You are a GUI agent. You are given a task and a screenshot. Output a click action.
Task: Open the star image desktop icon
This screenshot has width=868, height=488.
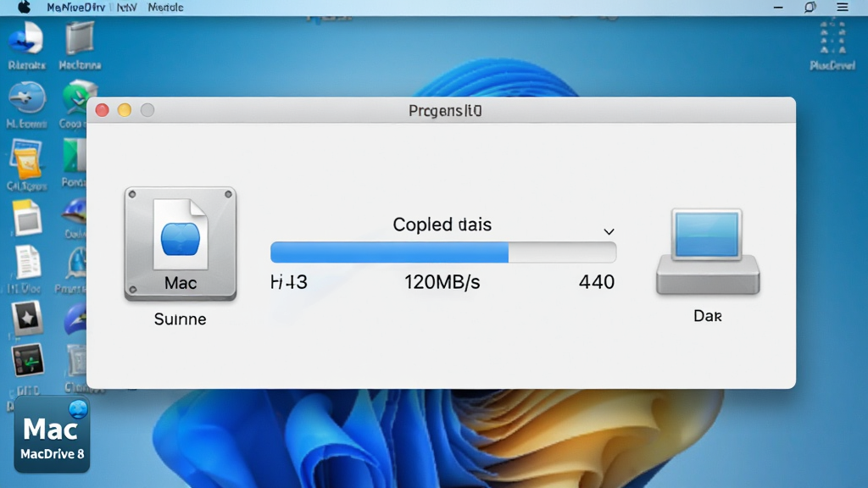26,318
